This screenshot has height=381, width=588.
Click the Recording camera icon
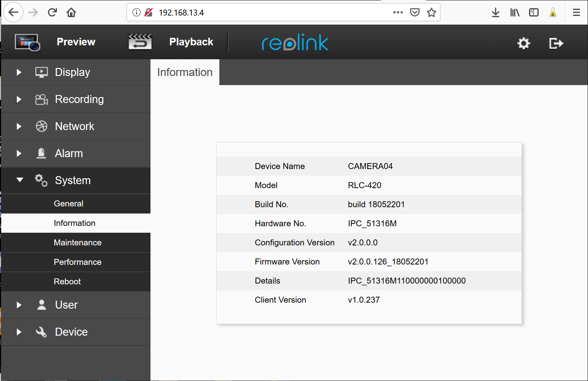pyautogui.click(x=41, y=99)
